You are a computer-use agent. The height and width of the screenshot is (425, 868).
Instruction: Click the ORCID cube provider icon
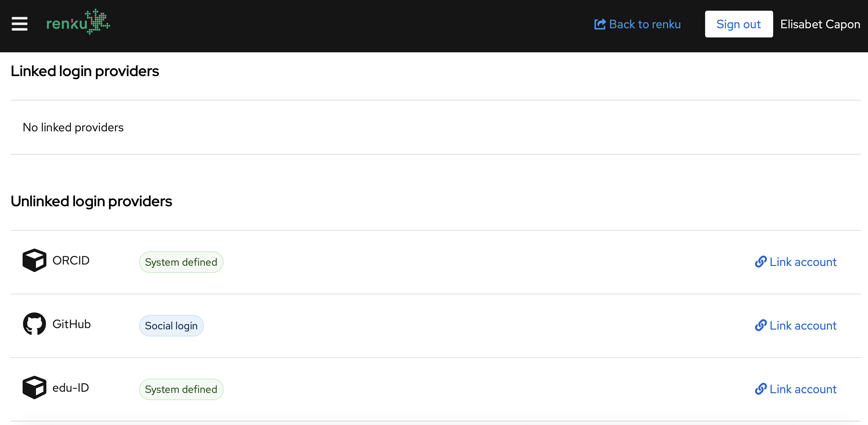click(34, 260)
